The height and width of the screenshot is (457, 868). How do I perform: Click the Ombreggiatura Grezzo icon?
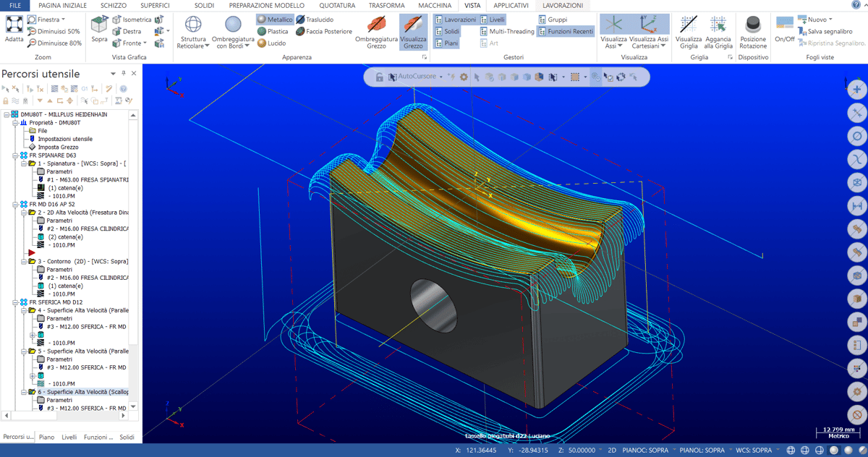[x=375, y=25]
